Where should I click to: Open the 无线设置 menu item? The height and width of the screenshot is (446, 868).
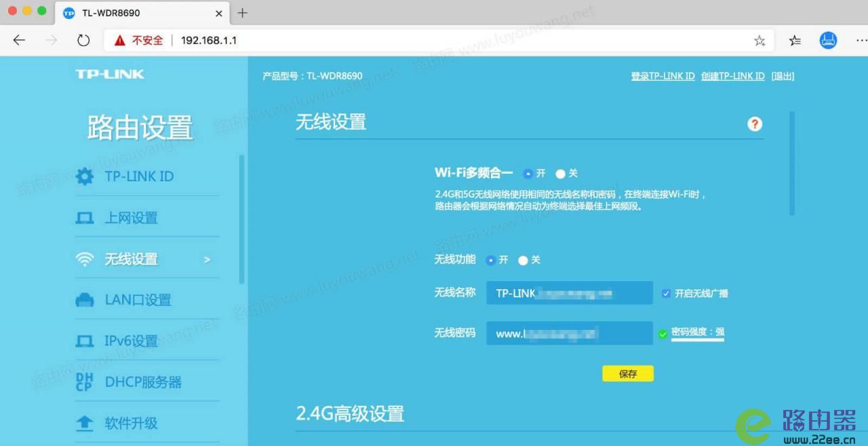coord(147,259)
